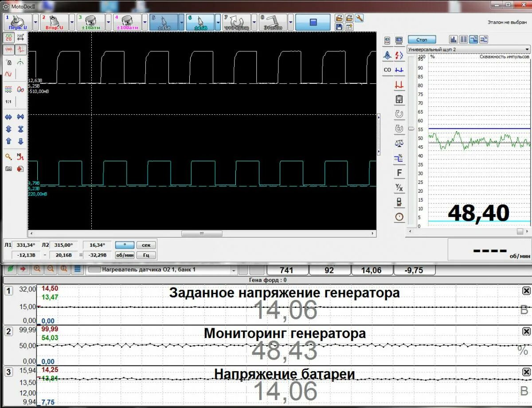Move waveform up with the up arrow icon
This screenshot has height=408, width=532.
pyautogui.click(x=8, y=141)
